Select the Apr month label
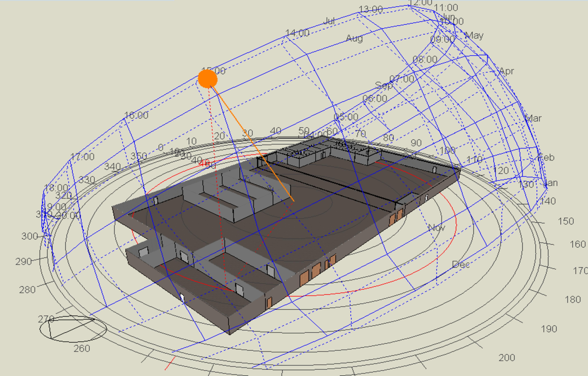Image resolution: width=588 pixels, height=376 pixels. click(x=507, y=71)
